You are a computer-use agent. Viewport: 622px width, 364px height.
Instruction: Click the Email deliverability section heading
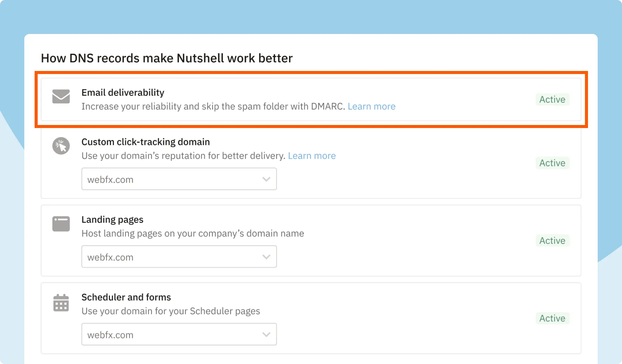pyautogui.click(x=123, y=93)
